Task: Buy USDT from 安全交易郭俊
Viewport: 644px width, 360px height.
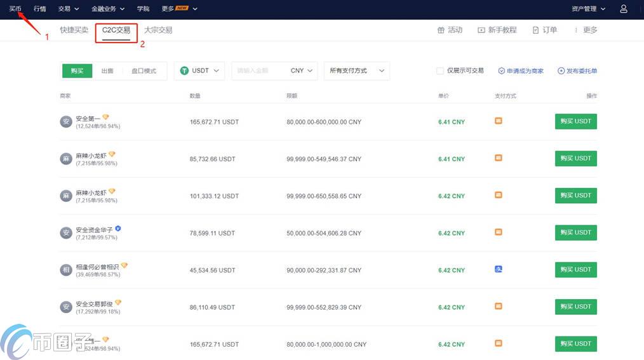Action: [x=576, y=307]
